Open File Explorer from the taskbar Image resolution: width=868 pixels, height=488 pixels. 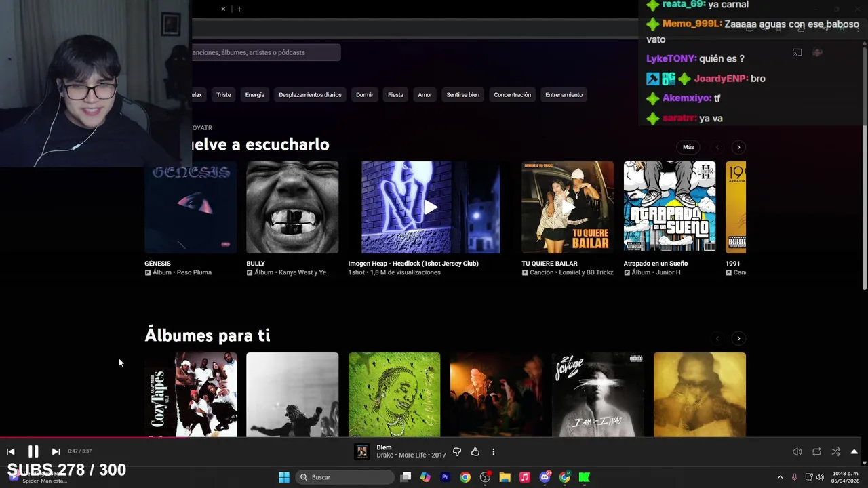point(505,477)
